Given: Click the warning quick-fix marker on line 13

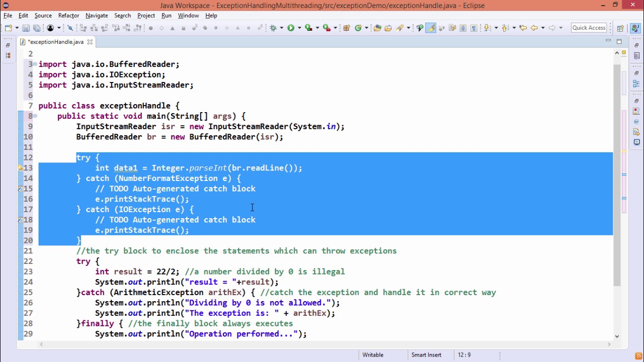Looking at the screenshot, I should [x=21, y=168].
